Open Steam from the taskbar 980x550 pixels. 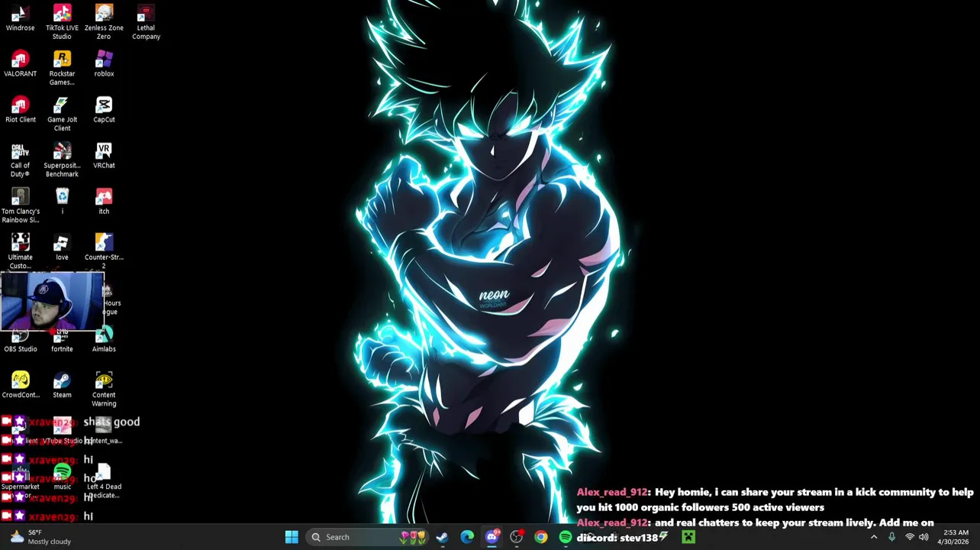442,537
